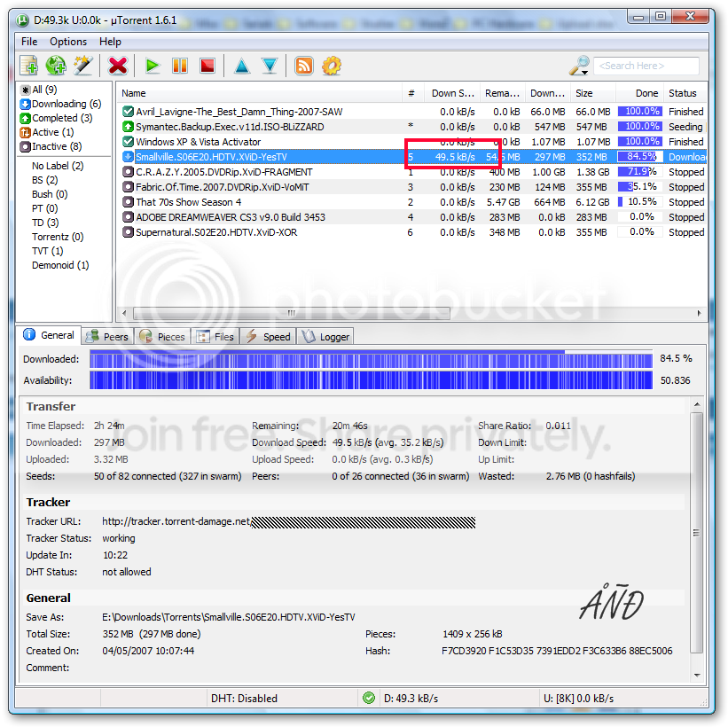The height and width of the screenshot is (727, 728).
Task: Switch to the General tab
Action: pyautogui.click(x=50, y=335)
